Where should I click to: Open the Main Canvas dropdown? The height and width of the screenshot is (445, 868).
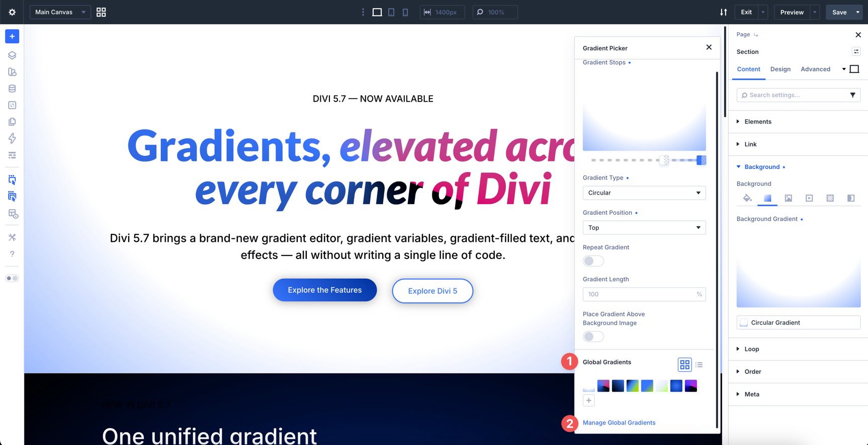click(x=60, y=12)
